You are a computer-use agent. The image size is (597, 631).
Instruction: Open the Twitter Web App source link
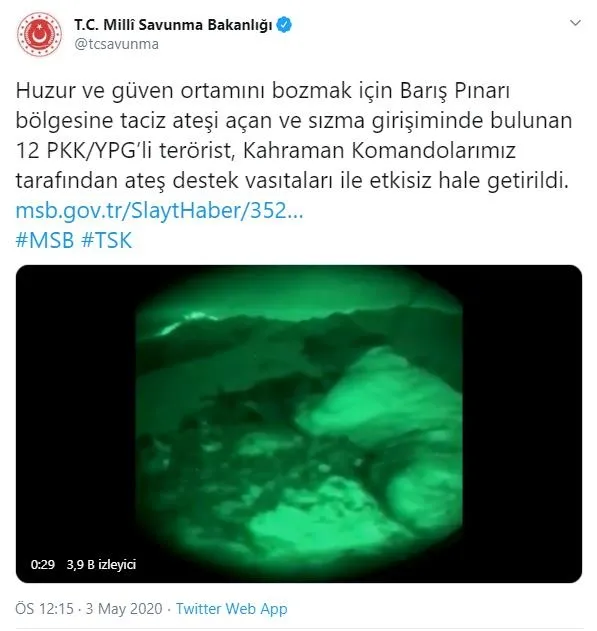coord(232,608)
